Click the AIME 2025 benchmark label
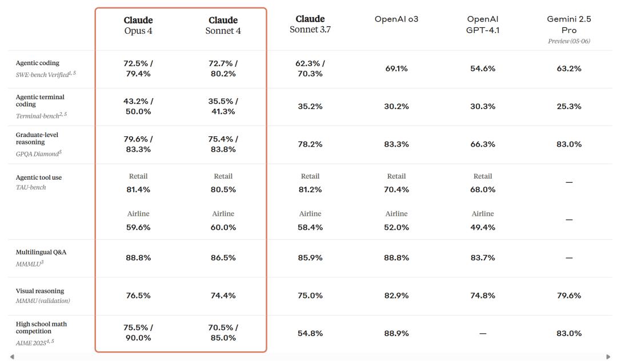Image resolution: width=617 pixels, height=364 pixels. tap(35, 343)
